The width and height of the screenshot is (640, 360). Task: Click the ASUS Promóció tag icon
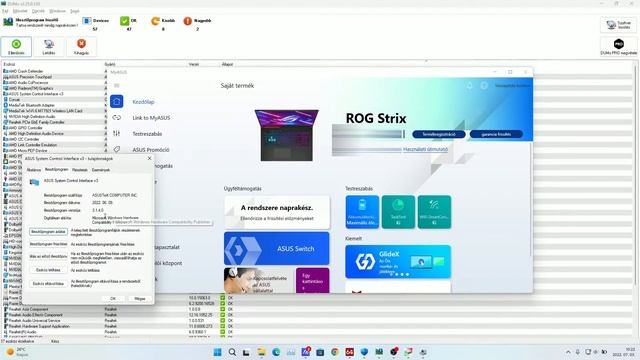(x=117, y=149)
